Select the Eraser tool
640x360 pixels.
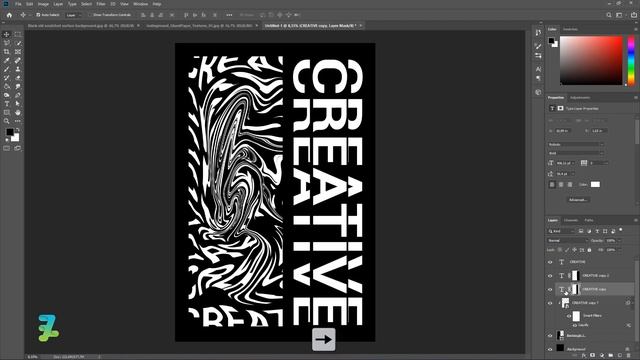pyautogui.click(x=18, y=78)
